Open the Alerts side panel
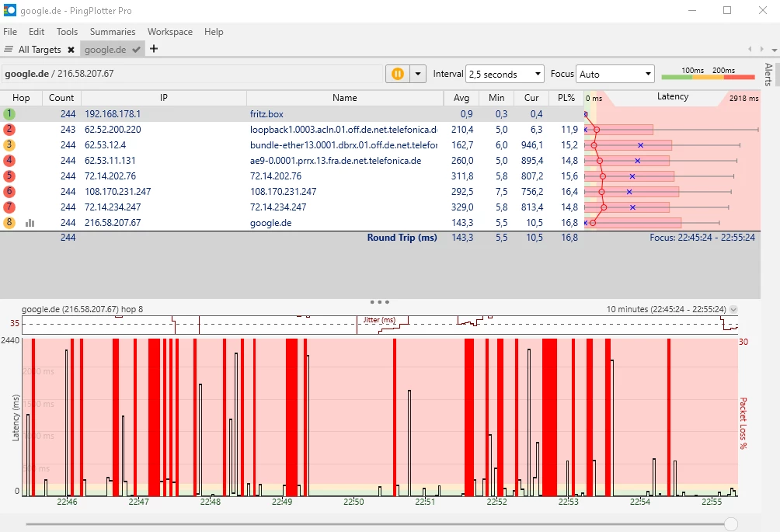780x532 pixels. pyautogui.click(x=768, y=75)
